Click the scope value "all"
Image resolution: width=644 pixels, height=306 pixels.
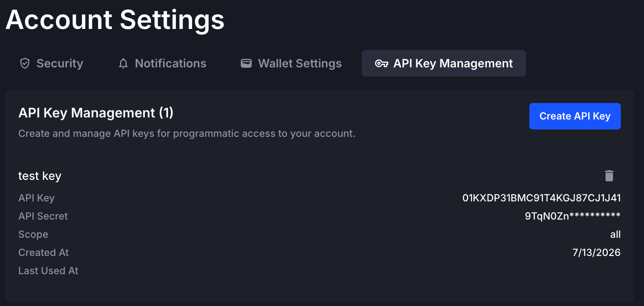[615, 234]
